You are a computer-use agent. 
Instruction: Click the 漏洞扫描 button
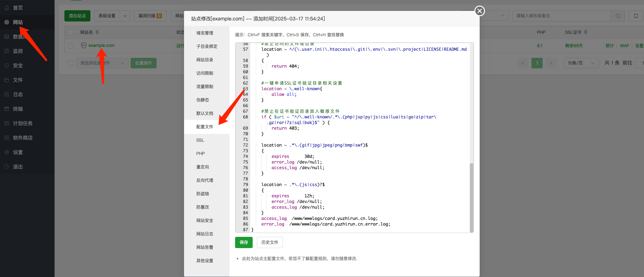point(150,16)
